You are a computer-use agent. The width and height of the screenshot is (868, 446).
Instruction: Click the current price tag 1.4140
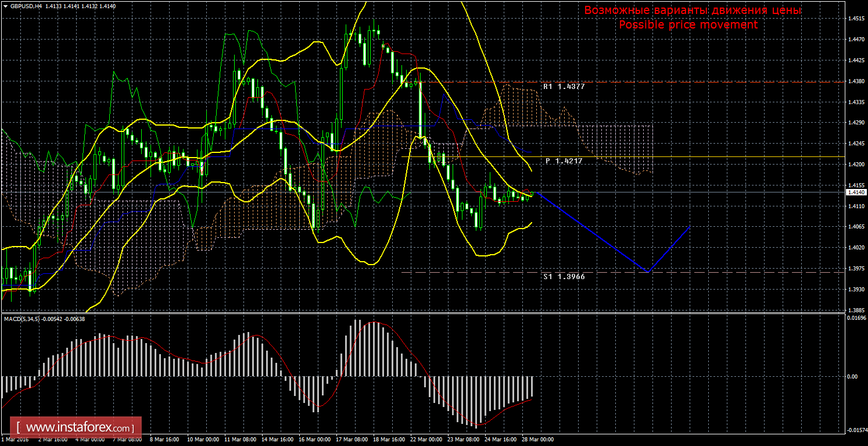856,192
